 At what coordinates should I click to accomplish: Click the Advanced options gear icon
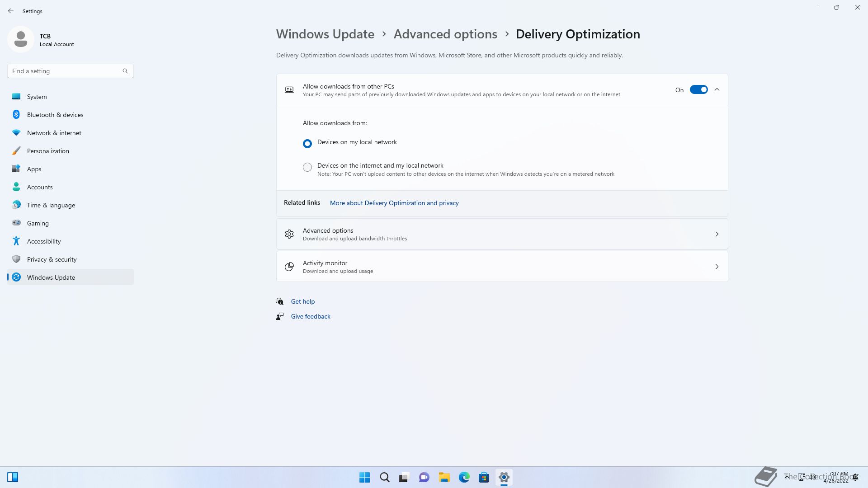click(289, 234)
